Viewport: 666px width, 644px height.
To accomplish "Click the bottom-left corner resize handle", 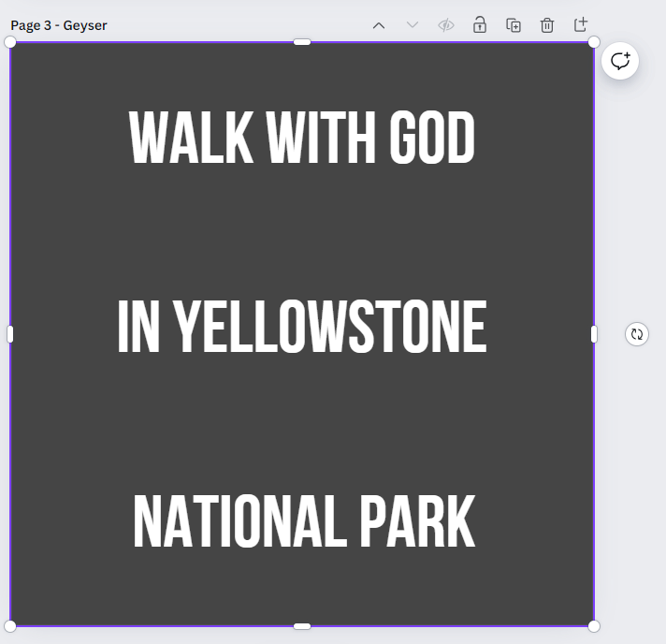I will point(10,626).
